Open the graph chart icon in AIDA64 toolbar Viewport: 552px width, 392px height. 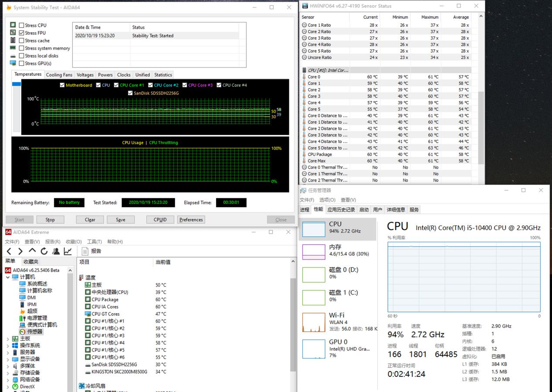(68, 251)
